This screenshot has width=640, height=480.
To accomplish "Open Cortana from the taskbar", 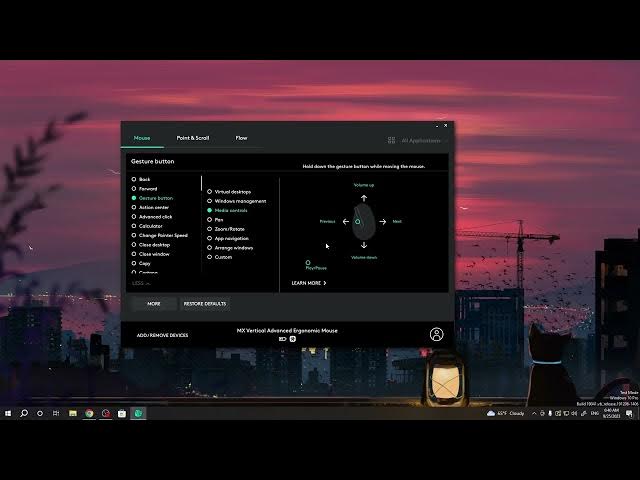I will click(x=40, y=413).
